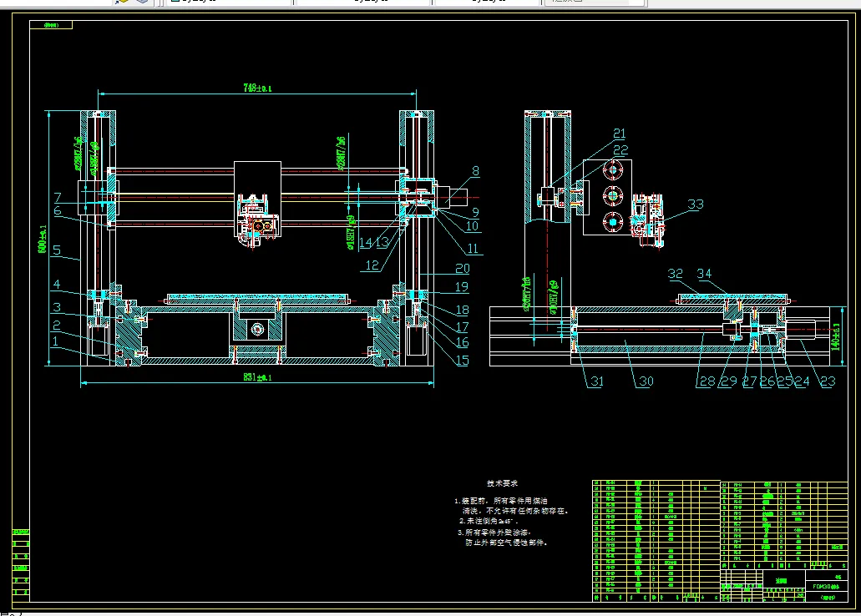Click part callout number 8
The width and height of the screenshot is (861, 616).
pyautogui.click(x=474, y=171)
